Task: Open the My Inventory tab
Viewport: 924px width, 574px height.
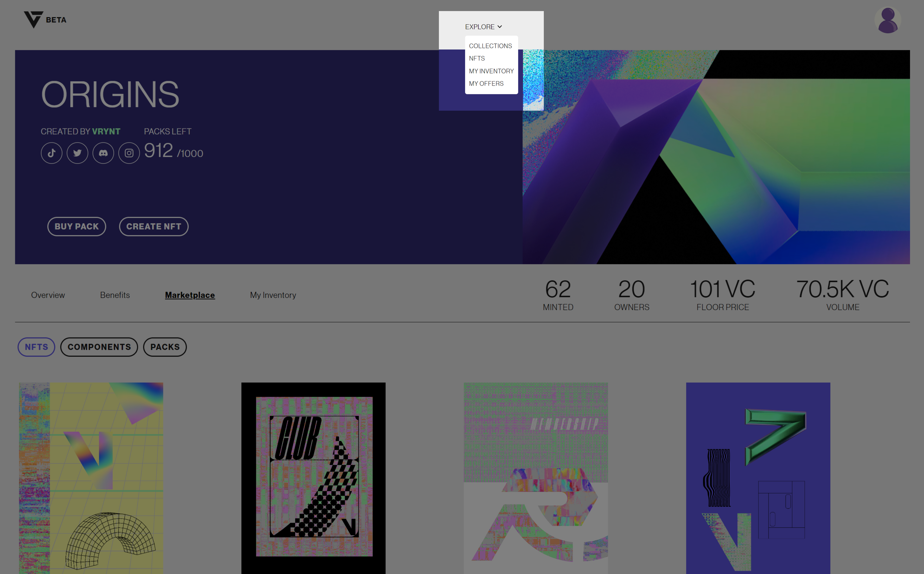Action: (273, 295)
